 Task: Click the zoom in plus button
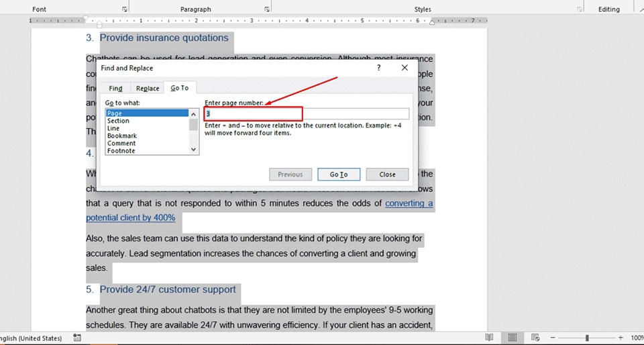[x=621, y=338]
